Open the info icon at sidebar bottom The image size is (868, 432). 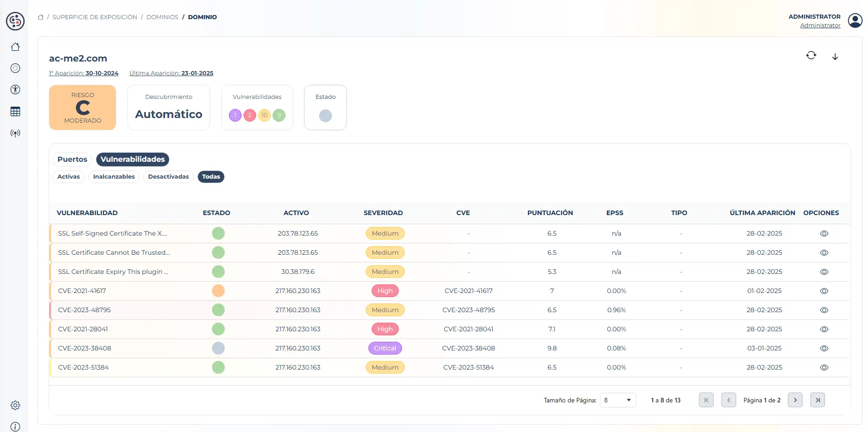pos(15,427)
